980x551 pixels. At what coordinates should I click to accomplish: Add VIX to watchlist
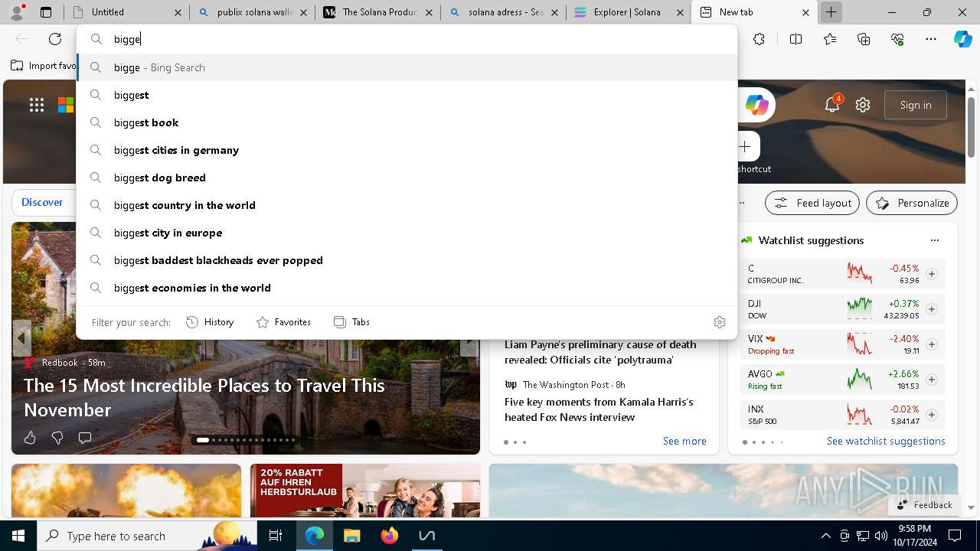point(932,344)
